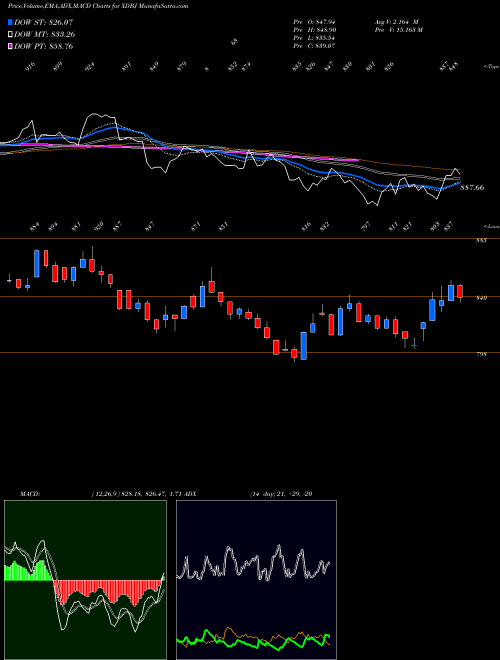Click the 'Pre V: 15.163 M' volume text
This screenshot has height=660, width=500.
tap(398, 30)
